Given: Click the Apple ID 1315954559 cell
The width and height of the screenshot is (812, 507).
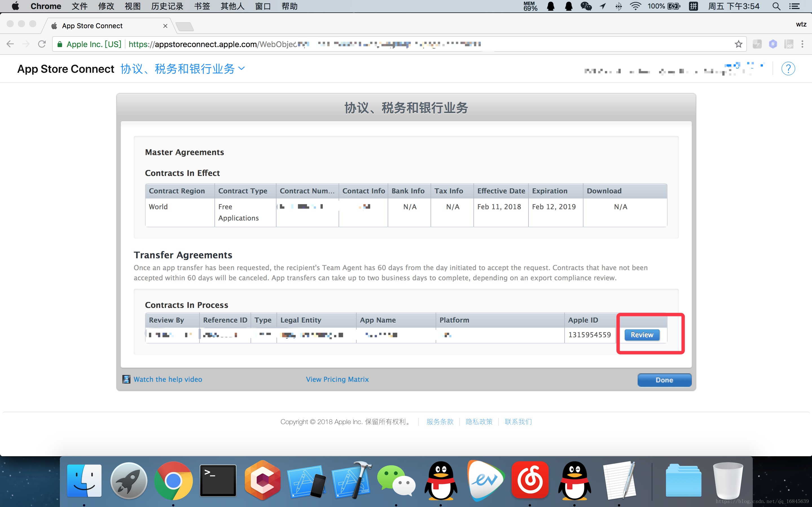Looking at the screenshot, I should tap(589, 335).
